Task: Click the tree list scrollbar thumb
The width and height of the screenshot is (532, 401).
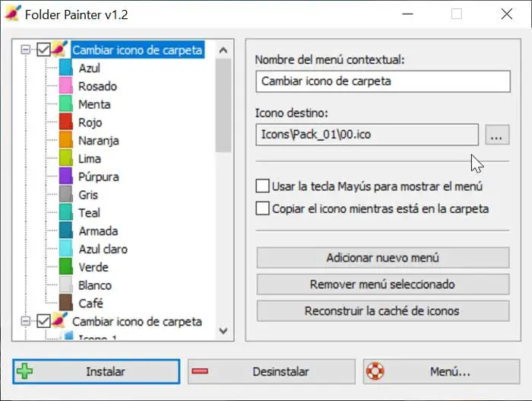Action: point(223,105)
